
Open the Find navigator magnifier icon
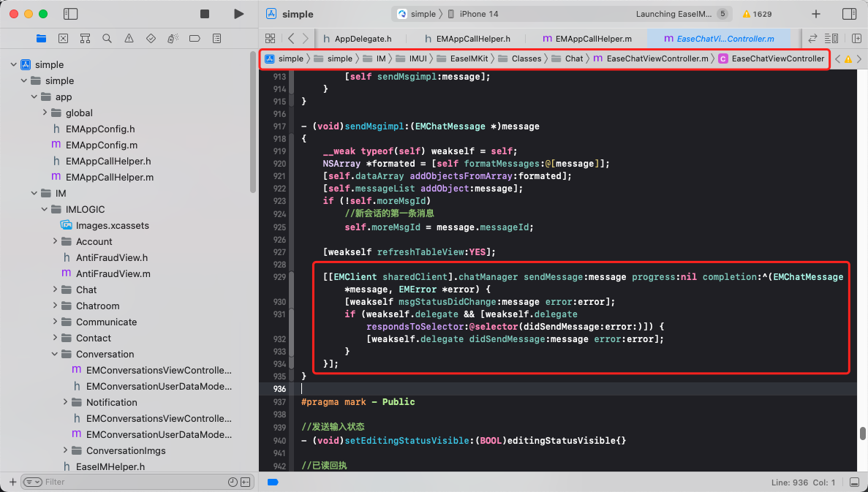107,38
